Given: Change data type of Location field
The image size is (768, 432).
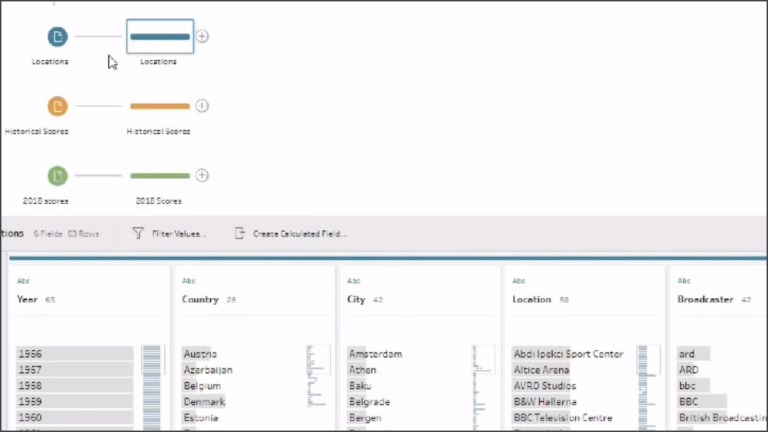Looking at the screenshot, I should coord(519,281).
